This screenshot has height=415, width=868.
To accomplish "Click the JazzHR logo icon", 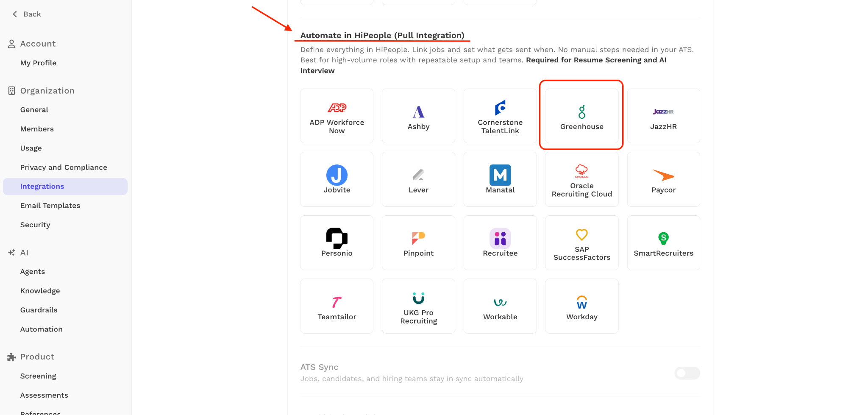I will 663,112.
